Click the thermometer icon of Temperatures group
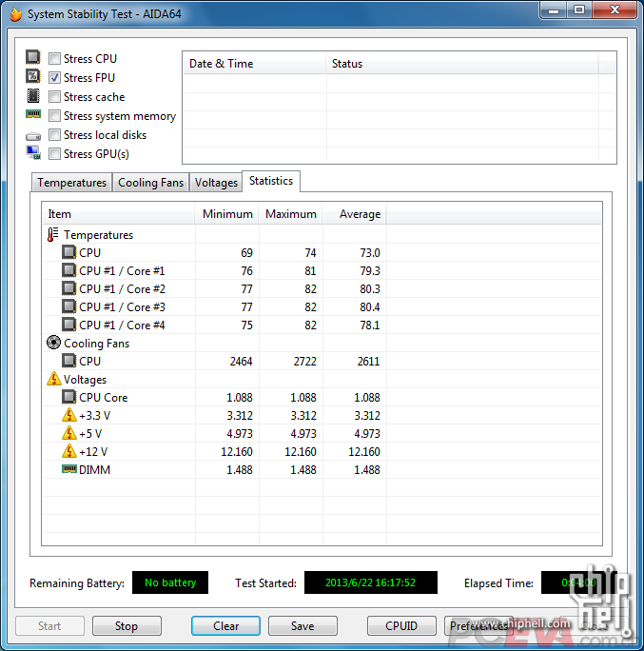Screen dimensions: 644x651 [x=52, y=234]
